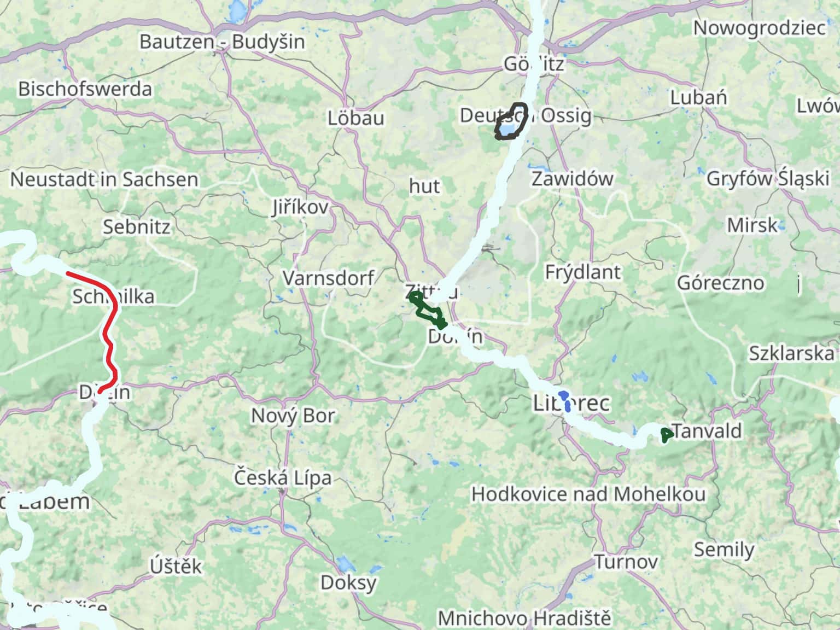Click the Bautzen - Budyšin city label
Screen dimensions: 840x630
tap(222, 42)
